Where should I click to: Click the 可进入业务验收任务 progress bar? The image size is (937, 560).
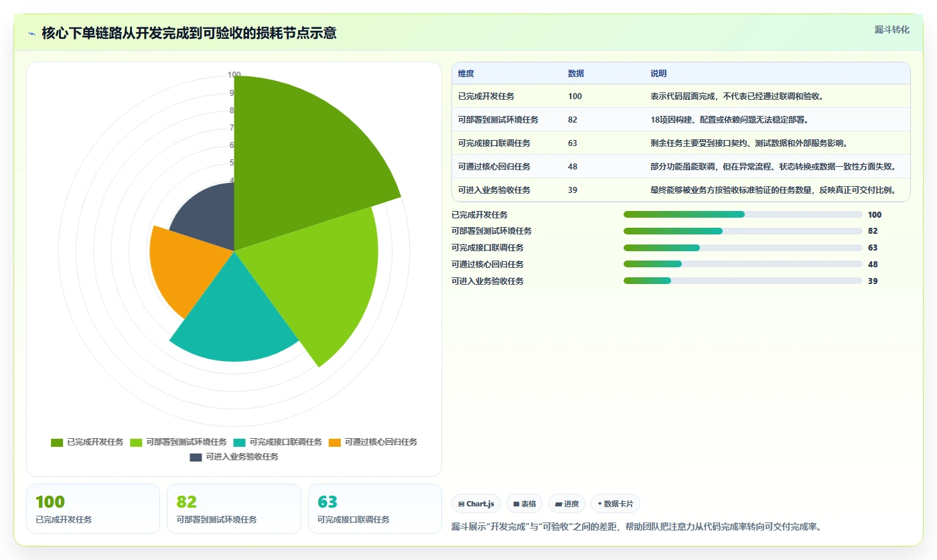pos(743,281)
